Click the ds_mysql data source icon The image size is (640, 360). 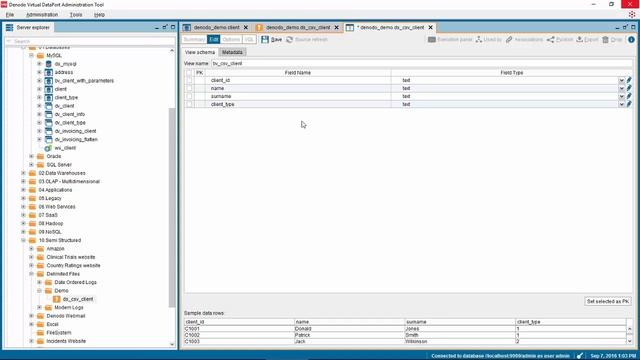(49, 64)
